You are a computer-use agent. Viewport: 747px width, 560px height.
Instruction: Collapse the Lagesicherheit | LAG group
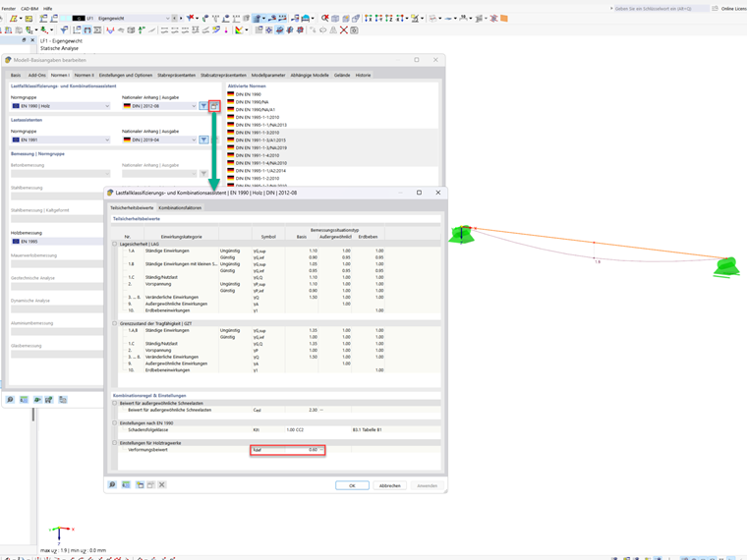click(x=114, y=244)
